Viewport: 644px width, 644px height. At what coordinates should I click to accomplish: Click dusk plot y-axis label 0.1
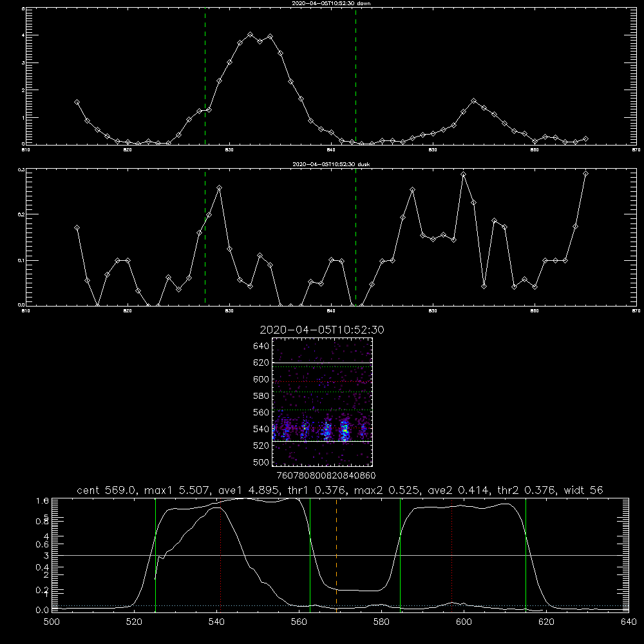point(21,260)
